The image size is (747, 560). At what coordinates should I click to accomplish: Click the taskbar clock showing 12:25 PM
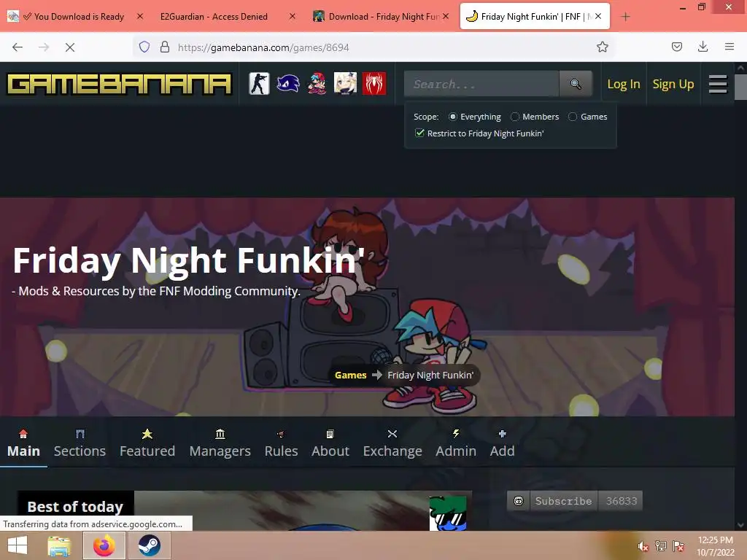(715, 546)
